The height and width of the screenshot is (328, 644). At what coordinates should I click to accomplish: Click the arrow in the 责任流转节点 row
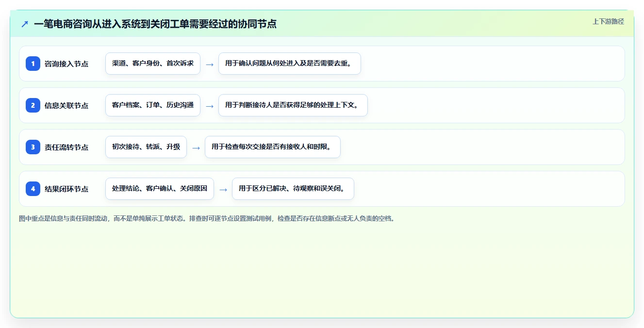point(196,148)
